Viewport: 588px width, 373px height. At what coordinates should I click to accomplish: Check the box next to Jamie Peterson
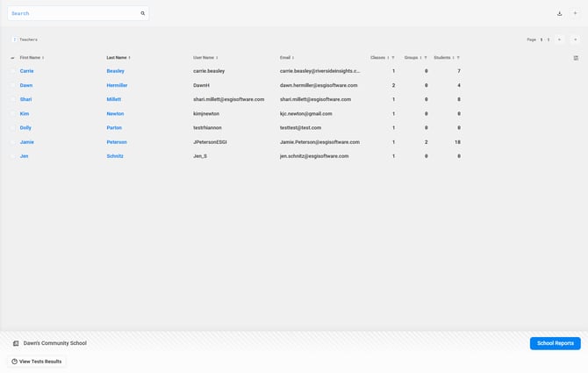click(12, 142)
